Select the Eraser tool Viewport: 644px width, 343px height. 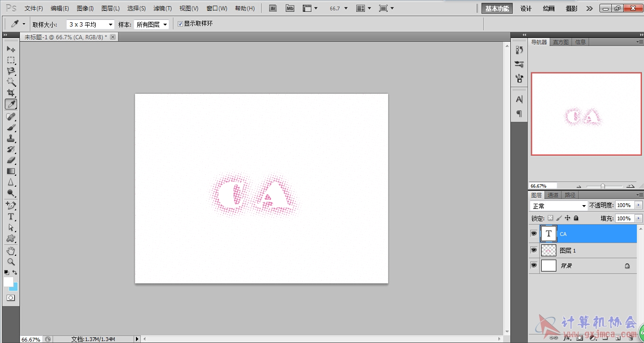click(x=11, y=160)
